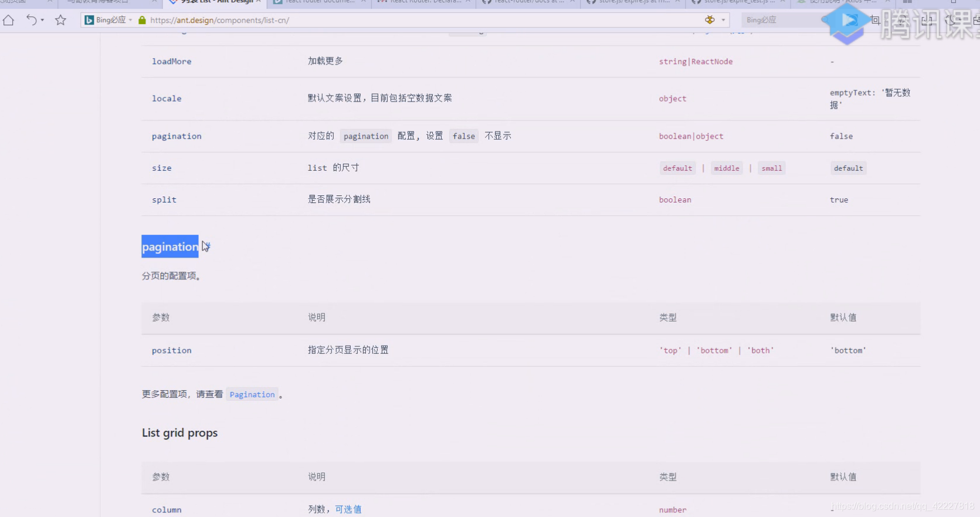The width and height of the screenshot is (980, 517).
Task: Click the boolean type in split row
Action: coord(675,200)
